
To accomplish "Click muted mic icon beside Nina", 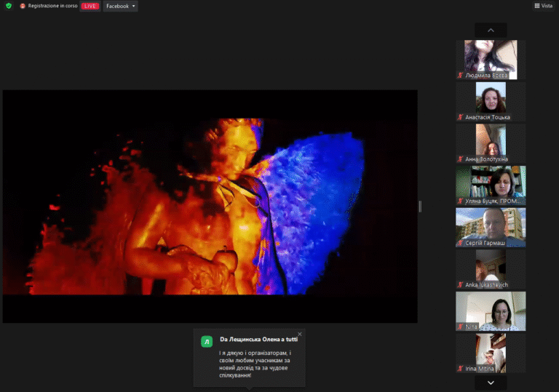I will click(460, 327).
